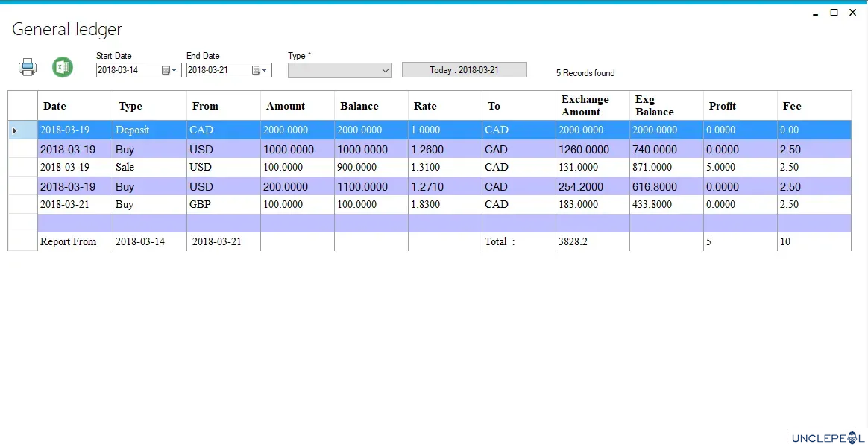Click the Fee column header

(x=814, y=106)
